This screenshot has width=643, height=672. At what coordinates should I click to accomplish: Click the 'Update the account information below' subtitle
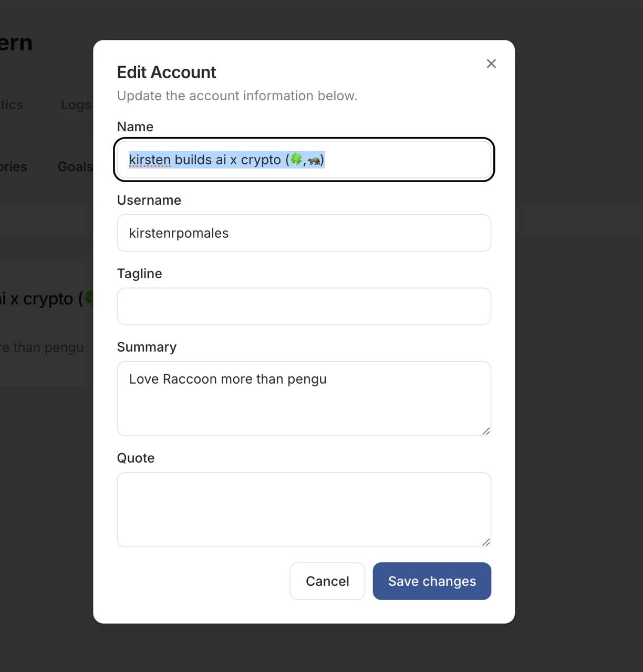tap(237, 96)
